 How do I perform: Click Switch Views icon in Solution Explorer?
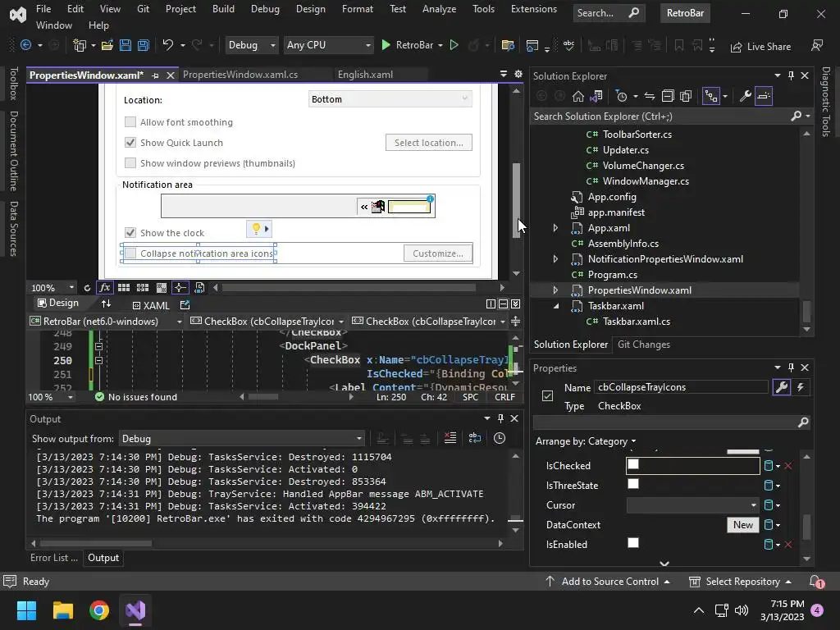tap(596, 97)
